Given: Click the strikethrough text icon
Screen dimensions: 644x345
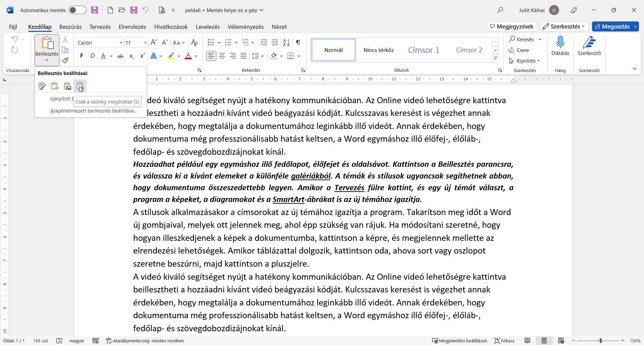Looking at the screenshot, I should click(120, 56).
